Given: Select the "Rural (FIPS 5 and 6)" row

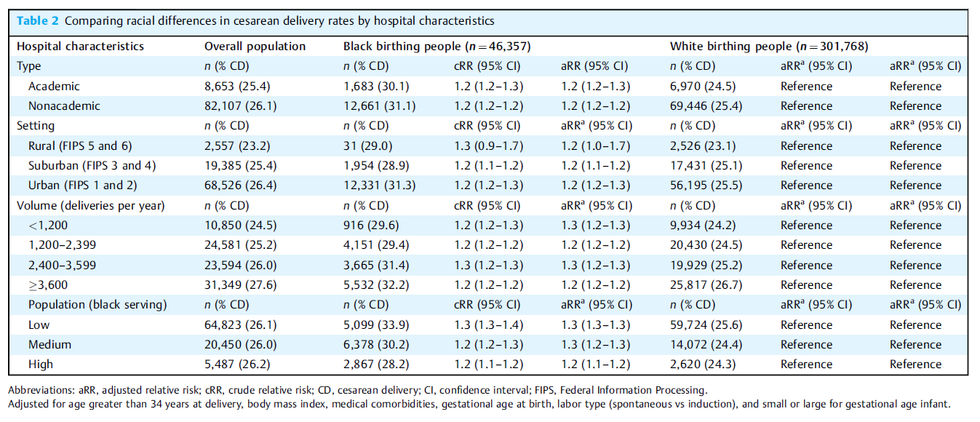Looking at the screenshot, I should coord(80,146).
